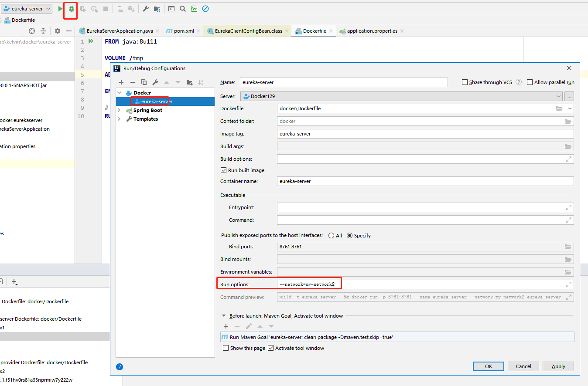Click the Run options text field
This screenshot has height=386, width=588.
tap(425, 284)
